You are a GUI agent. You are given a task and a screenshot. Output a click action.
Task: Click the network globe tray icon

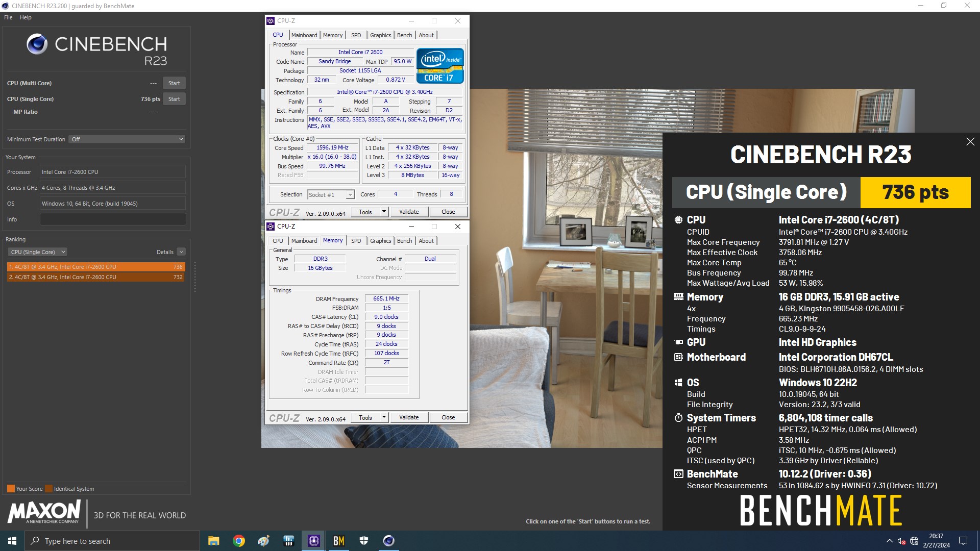coord(914,541)
